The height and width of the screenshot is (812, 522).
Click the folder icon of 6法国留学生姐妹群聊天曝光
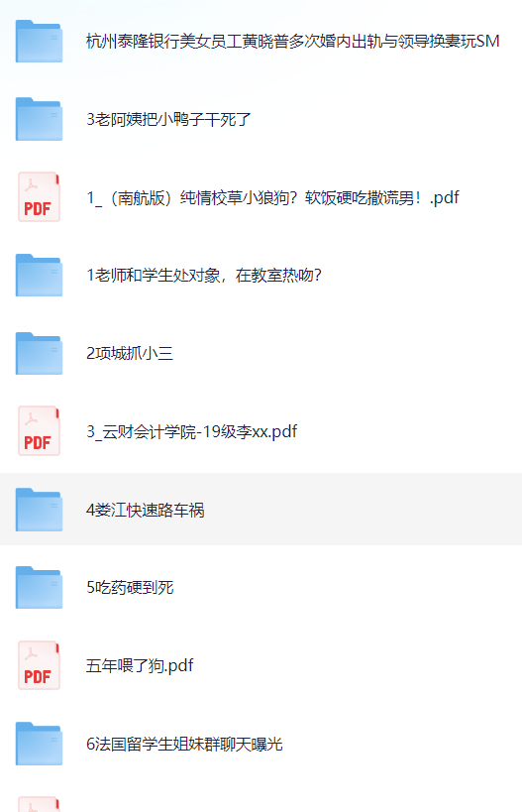coord(39,744)
